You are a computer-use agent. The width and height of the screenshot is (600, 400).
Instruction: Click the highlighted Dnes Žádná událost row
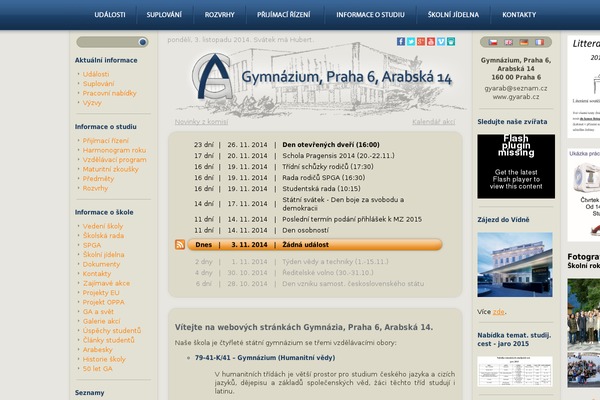[315, 245]
